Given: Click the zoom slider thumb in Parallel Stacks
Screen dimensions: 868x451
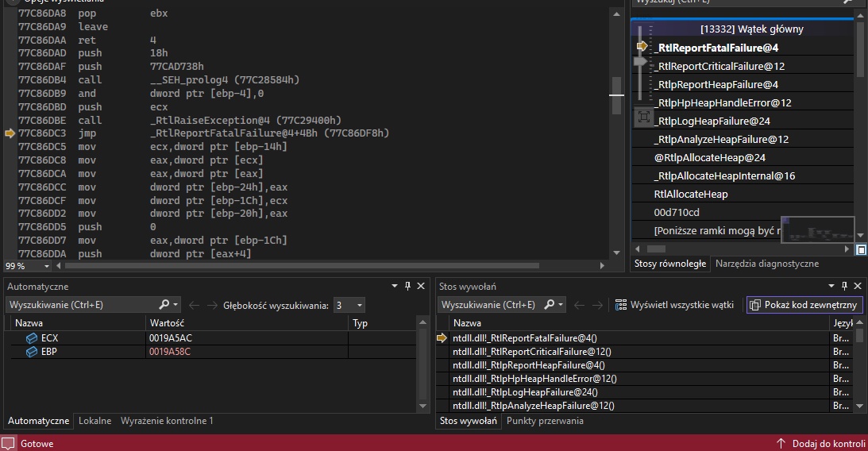Looking at the screenshot, I should pos(641,61).
